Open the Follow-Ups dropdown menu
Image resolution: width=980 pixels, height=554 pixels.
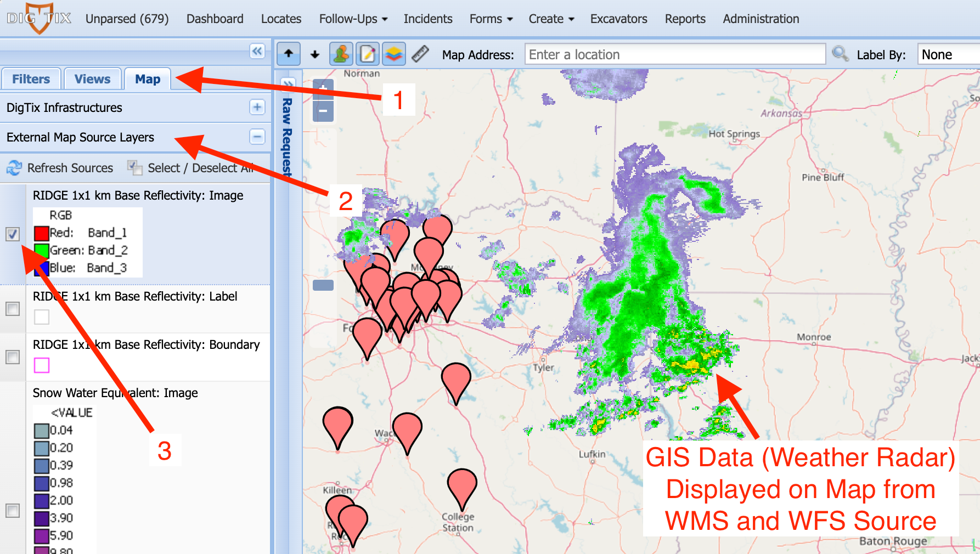click(x=353, y=19)
